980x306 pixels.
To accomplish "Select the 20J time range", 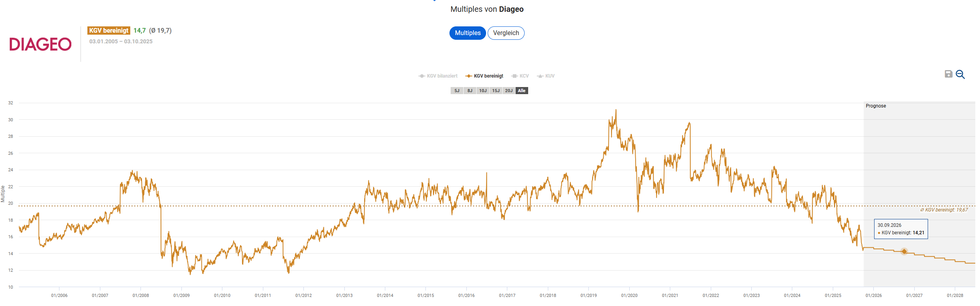I will 509,91.
